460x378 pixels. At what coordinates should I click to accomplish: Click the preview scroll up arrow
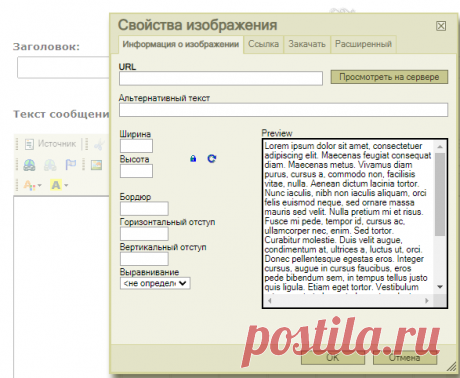(440, 147)
